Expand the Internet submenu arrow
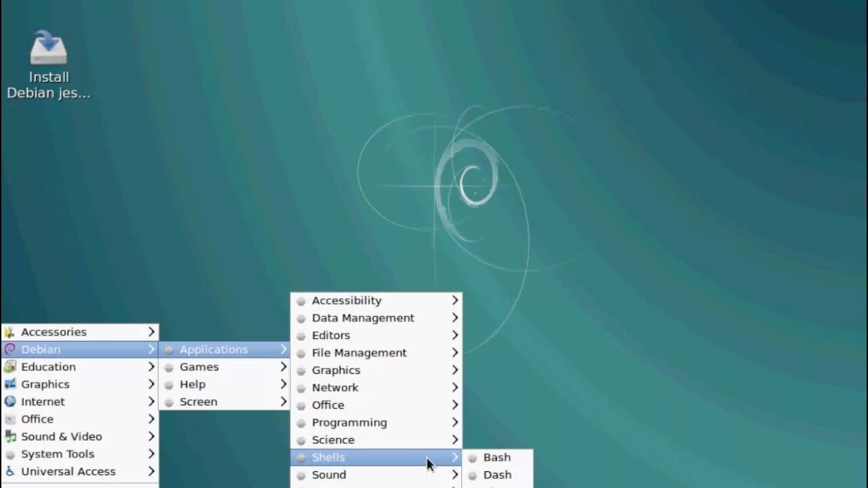 [x=151, y=402]
